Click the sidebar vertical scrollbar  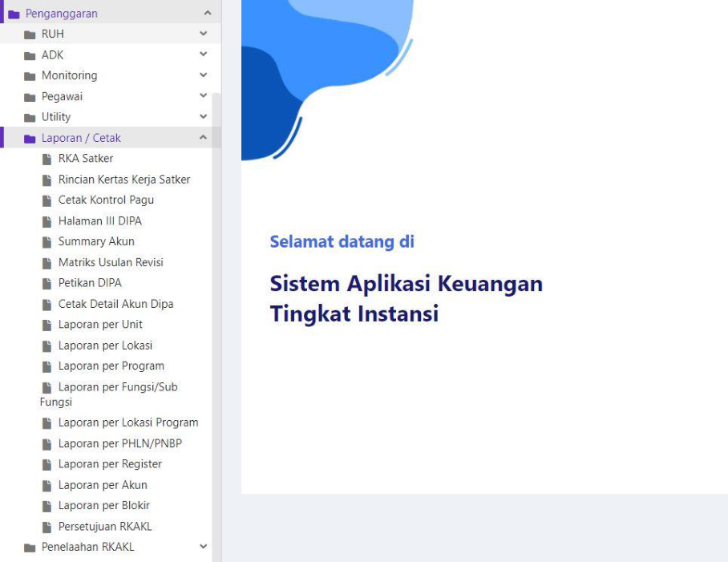(x=216, y=321)
